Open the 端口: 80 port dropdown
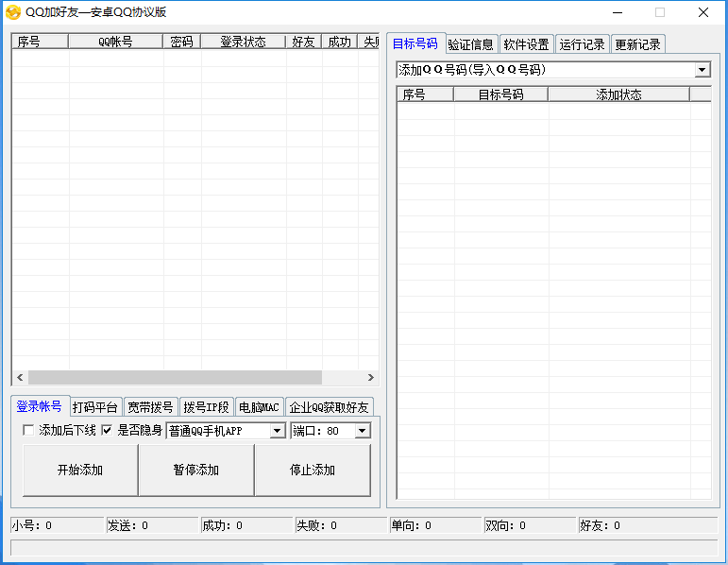The image size is (728, 565). (363, 431)
